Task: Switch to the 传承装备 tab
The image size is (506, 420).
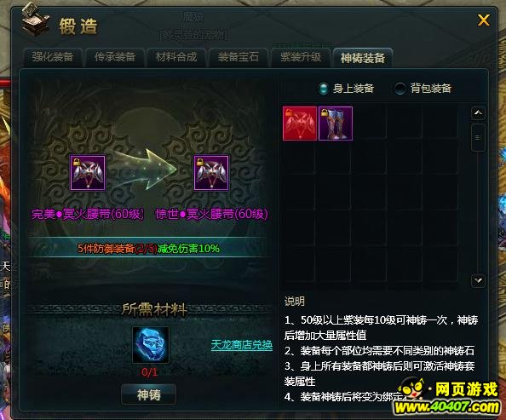Action: coord(115,57)
